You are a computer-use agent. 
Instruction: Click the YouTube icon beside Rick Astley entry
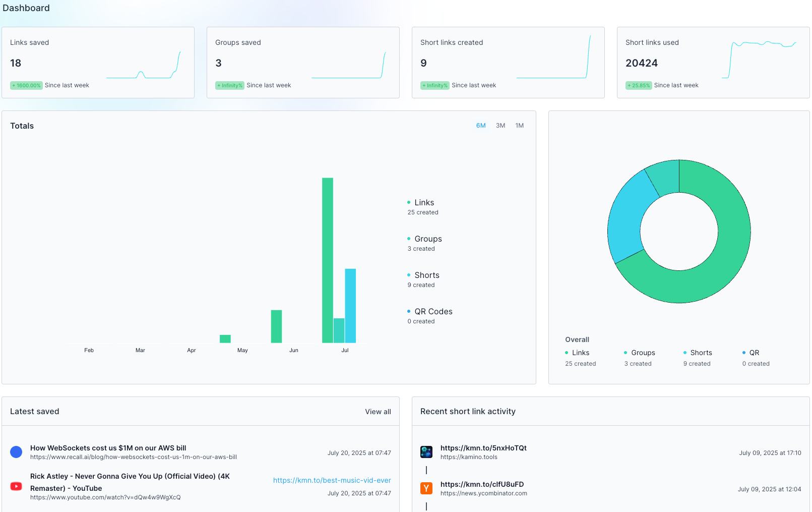[16, 486]
